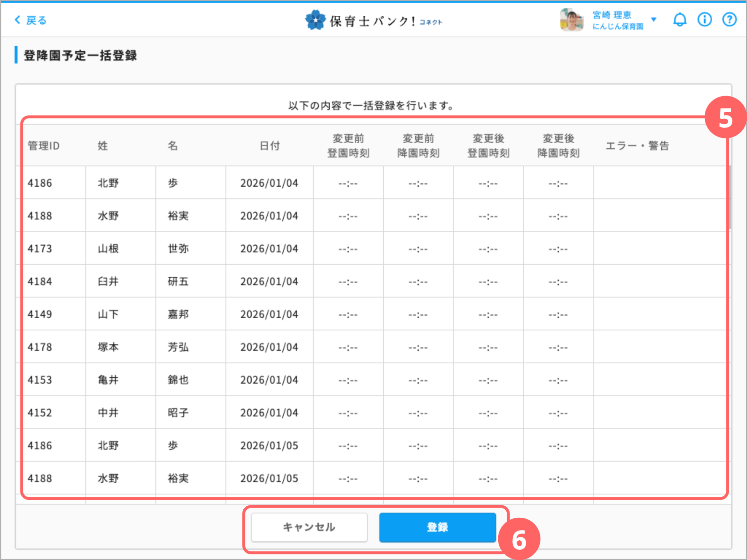Click the user profile avatar photo
Viewport: 747px width, 560px height.
coord(571,20)
